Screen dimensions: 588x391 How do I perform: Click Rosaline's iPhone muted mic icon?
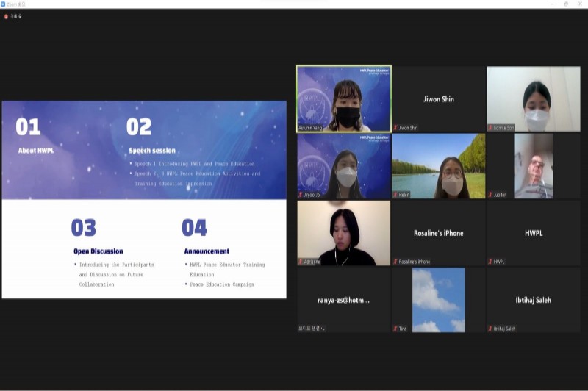point(396,262)
